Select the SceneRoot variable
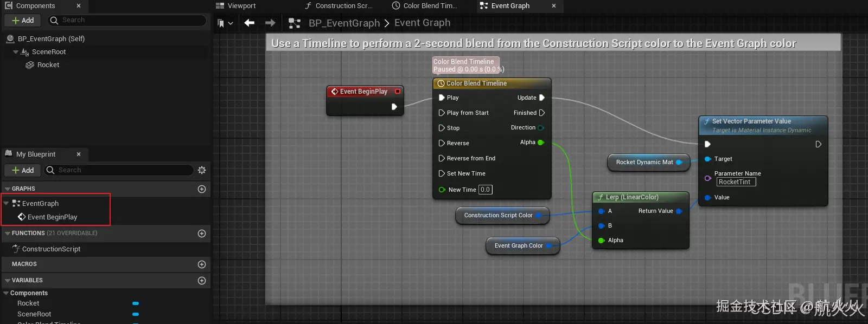868x324 pixels. point(34,314)
